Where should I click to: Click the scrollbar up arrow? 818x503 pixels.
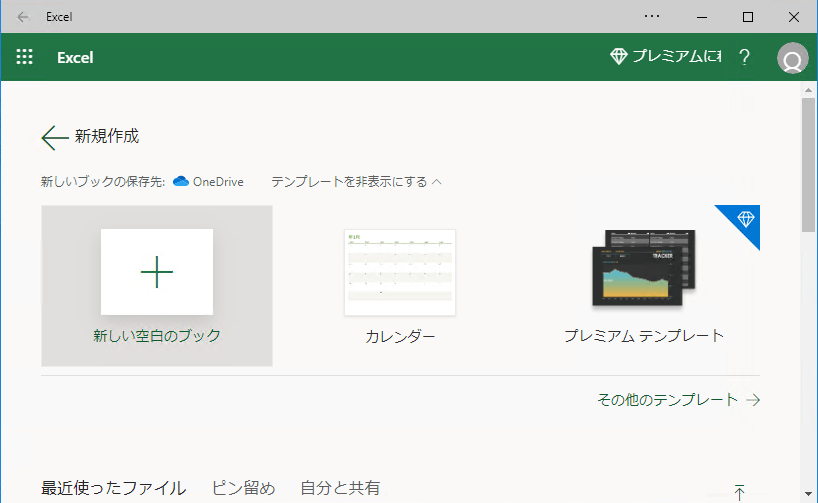coord(808,90)
